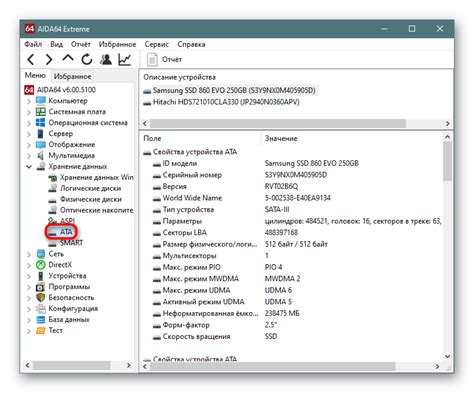Screen dimensions: 474x393
Task: Click the up-level arrow toolbar icon
Action: (68, 59)
